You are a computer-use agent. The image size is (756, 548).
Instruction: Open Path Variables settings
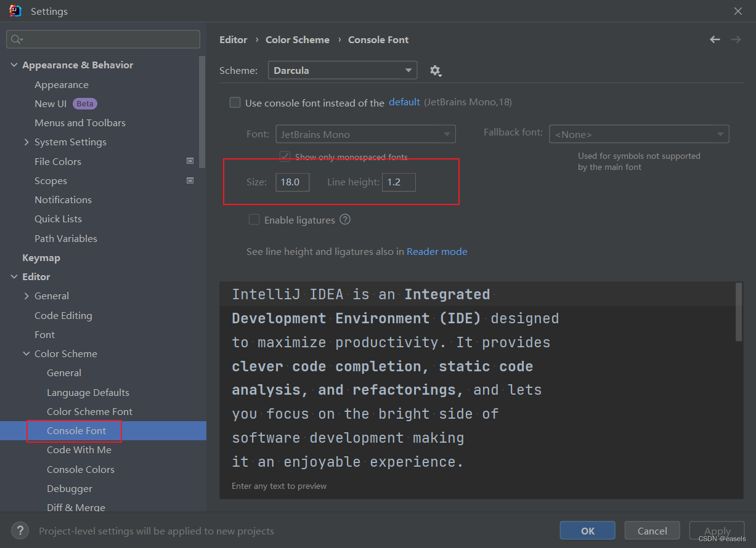point(66,238)
